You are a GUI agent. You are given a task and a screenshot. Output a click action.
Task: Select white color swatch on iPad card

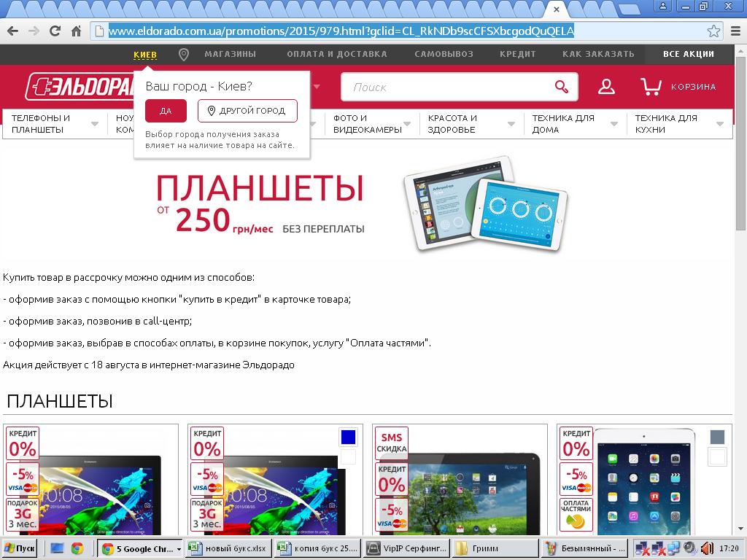717,457
